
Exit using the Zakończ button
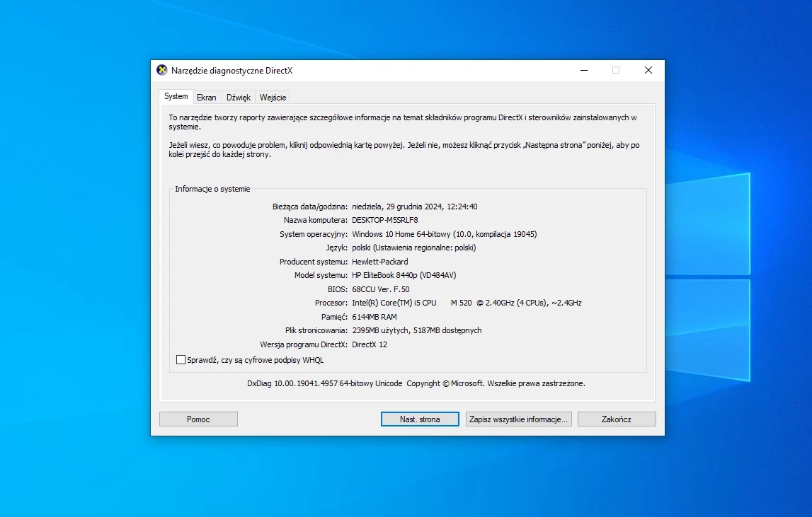coord(616,419)
